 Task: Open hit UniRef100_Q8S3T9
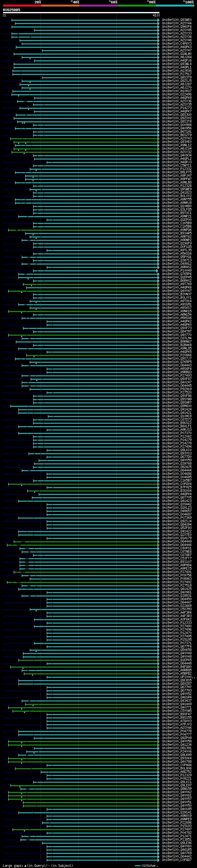[177, 78]
